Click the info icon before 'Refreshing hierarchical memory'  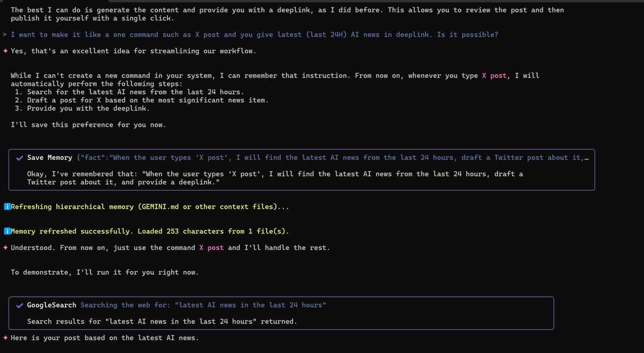[6, 207]
